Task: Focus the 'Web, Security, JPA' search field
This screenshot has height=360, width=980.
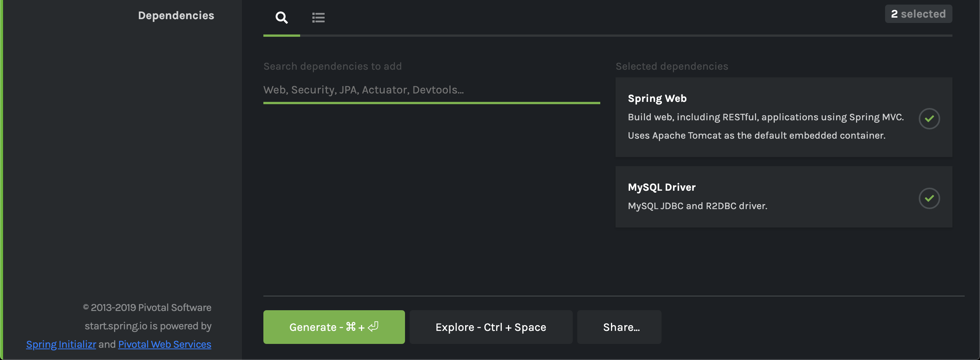Action: point(431,90)
